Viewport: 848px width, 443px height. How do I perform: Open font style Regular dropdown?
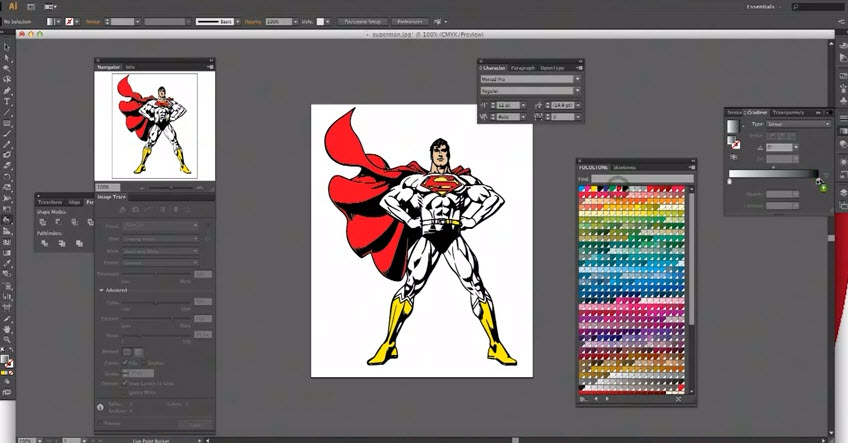[x=577, y=91]
